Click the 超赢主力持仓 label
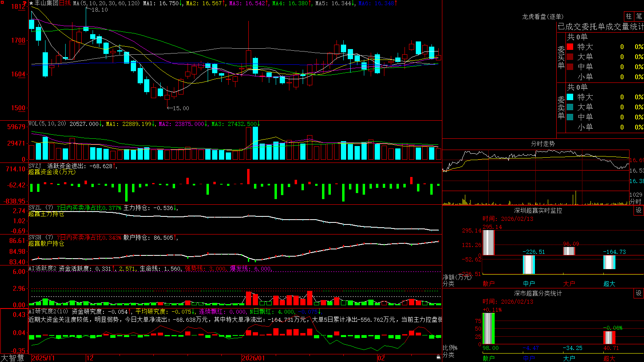This screenshot has width=644, height=362. pos(46,214)
